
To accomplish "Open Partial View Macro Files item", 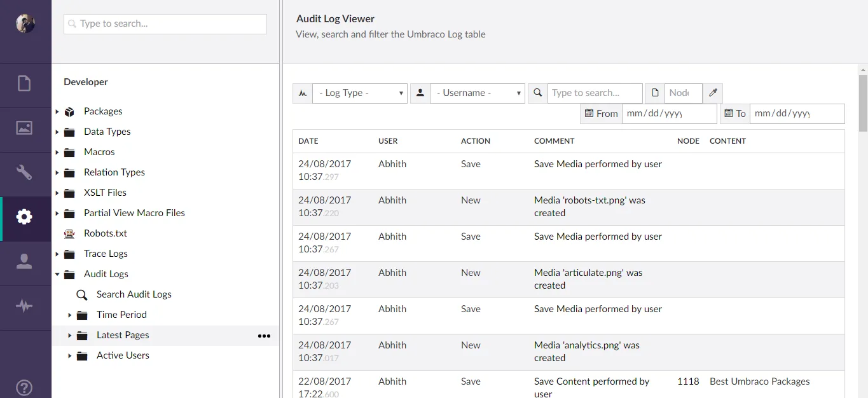I will click(x=134, y=213).
